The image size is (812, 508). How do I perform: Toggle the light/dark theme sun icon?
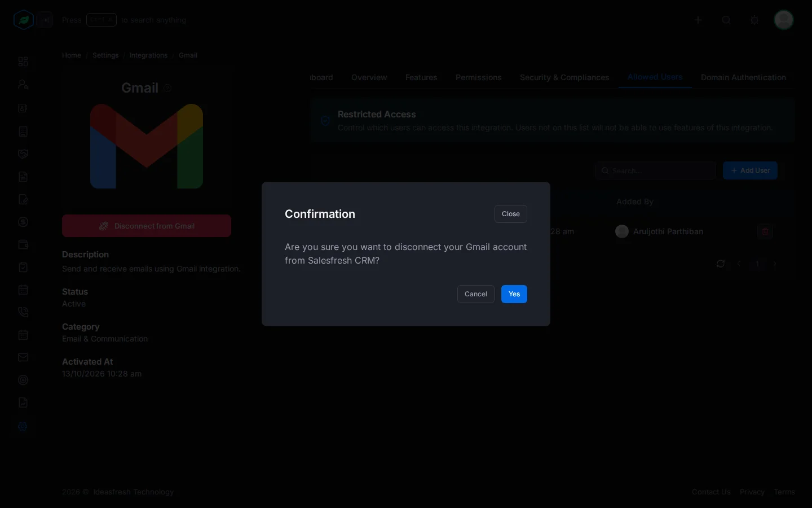coord(754,20)
